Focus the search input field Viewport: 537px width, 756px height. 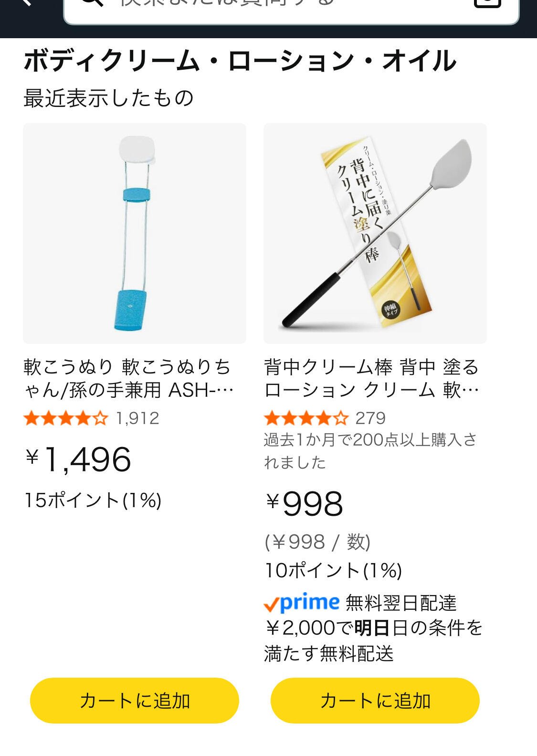291,10
